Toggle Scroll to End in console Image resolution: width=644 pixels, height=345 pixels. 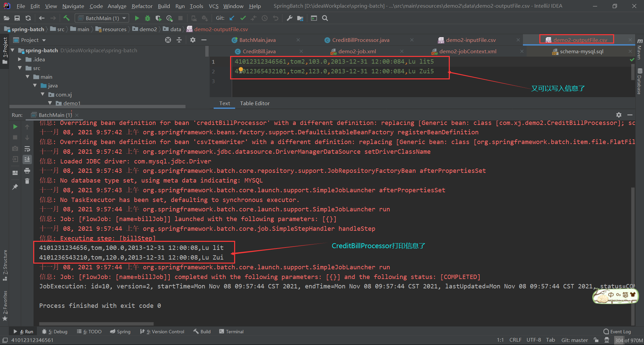(27, 160)
